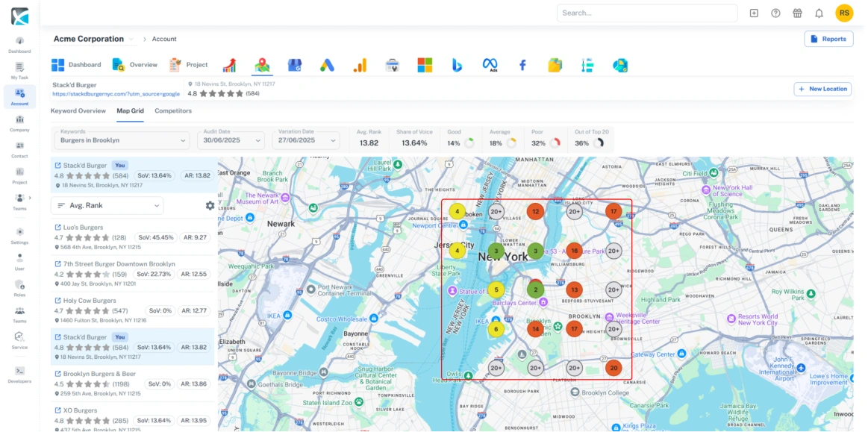Open Luo's Burgers external link icon

(57, 228)
